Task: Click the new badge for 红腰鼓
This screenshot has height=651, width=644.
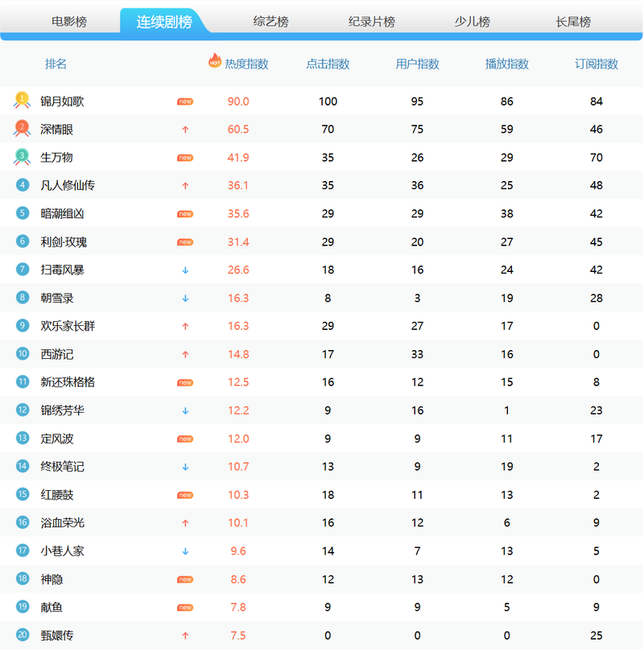Action: tap(185, 496)
